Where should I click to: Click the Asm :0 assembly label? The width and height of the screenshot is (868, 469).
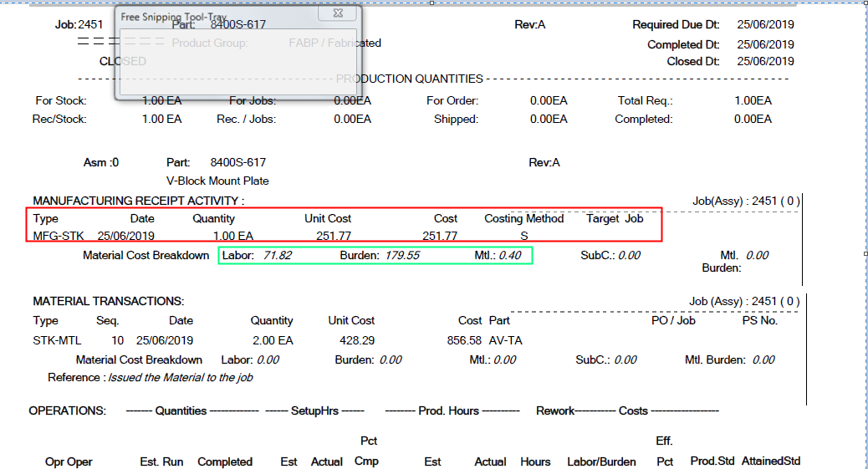[100, 162]
